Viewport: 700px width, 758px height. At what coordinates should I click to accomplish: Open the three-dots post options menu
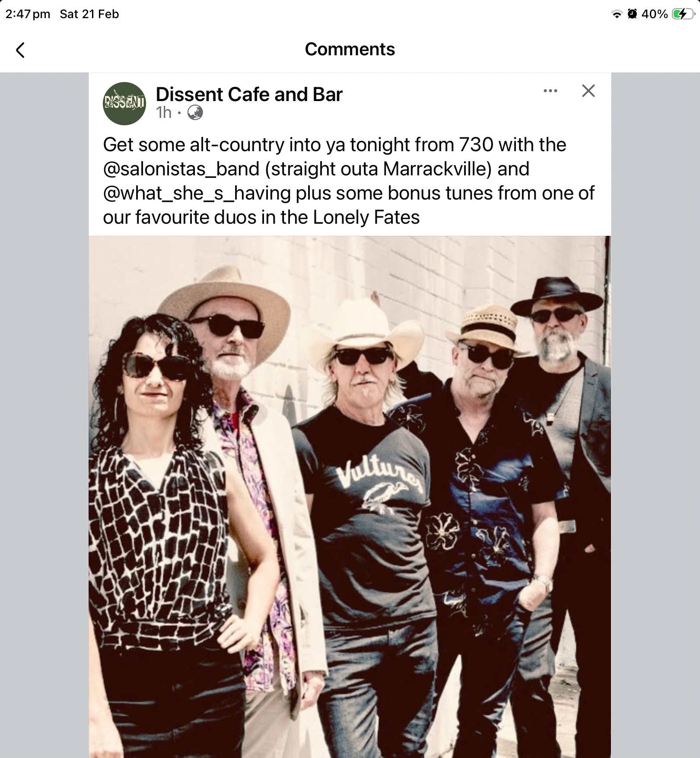tap(550, 91)
